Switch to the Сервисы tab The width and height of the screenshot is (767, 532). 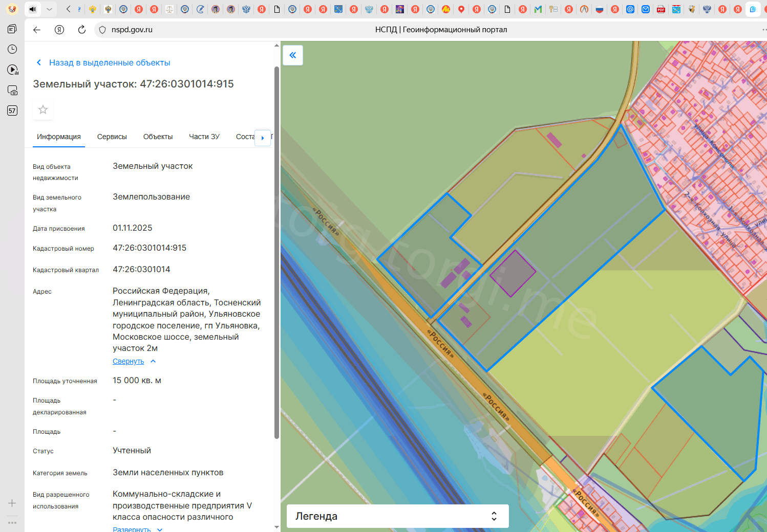pyautogui.click(x=112, y=137)
